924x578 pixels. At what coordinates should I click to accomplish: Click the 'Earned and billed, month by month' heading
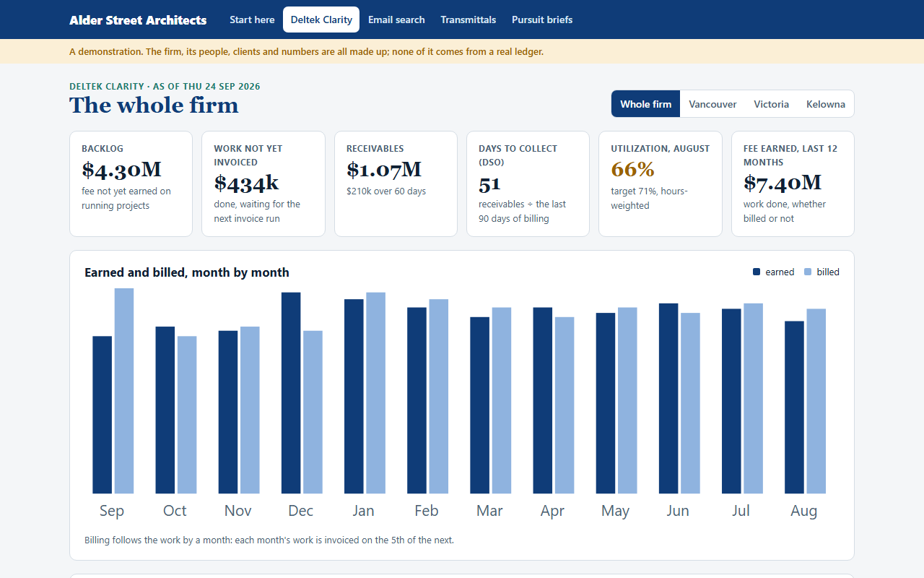[x=187, y=272]
